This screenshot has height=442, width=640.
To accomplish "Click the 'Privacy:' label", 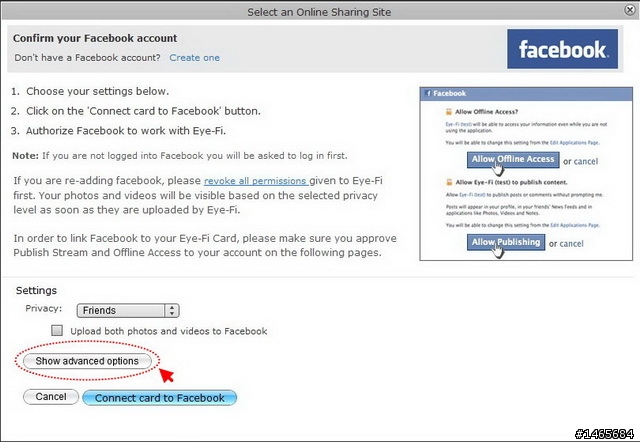I will point(44,309).
